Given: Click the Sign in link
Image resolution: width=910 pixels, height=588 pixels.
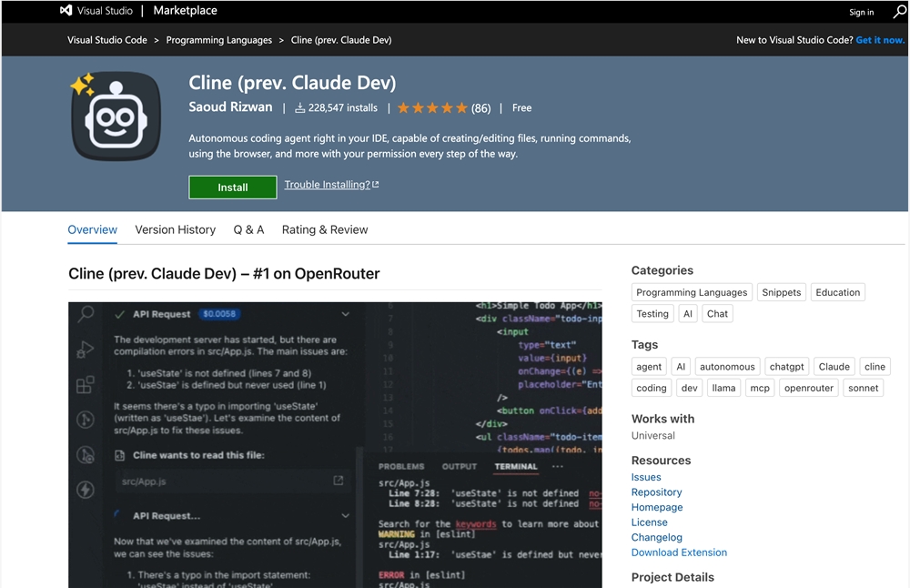Looking at the screenshot, I should [x=861, y=12].
